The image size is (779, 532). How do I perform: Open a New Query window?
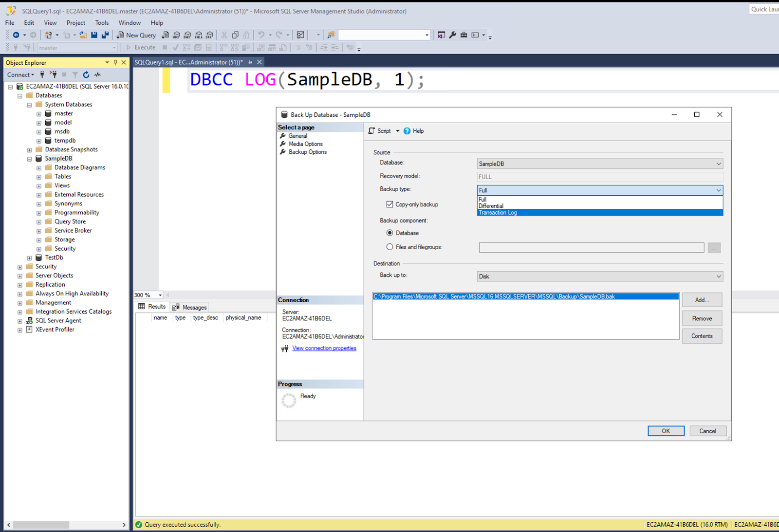coord(136,35)
